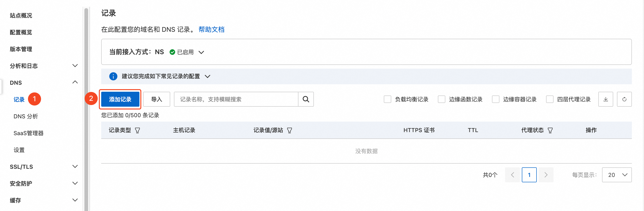The width and height of the screenshot is (644, 211).
Task: Click the green 已启用 status icon
Action: [172, 52]
